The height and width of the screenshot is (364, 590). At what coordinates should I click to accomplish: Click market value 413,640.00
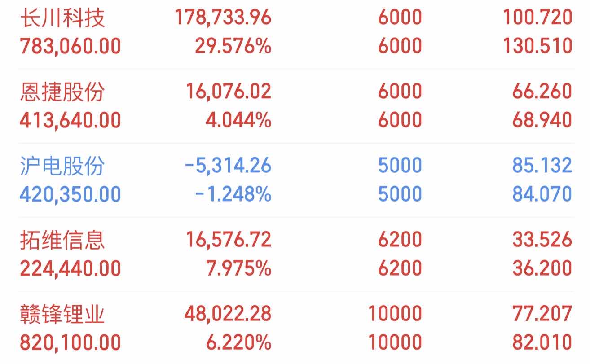pyautogui.click(x=70, y=120)
